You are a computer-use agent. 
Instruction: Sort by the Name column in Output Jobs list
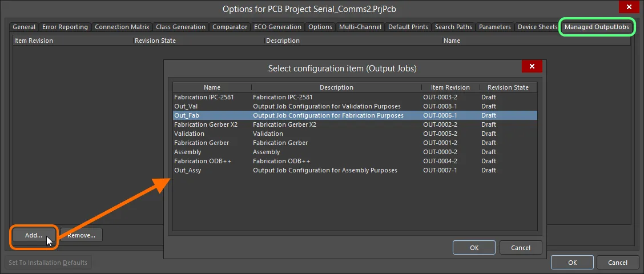coord(212,87)
